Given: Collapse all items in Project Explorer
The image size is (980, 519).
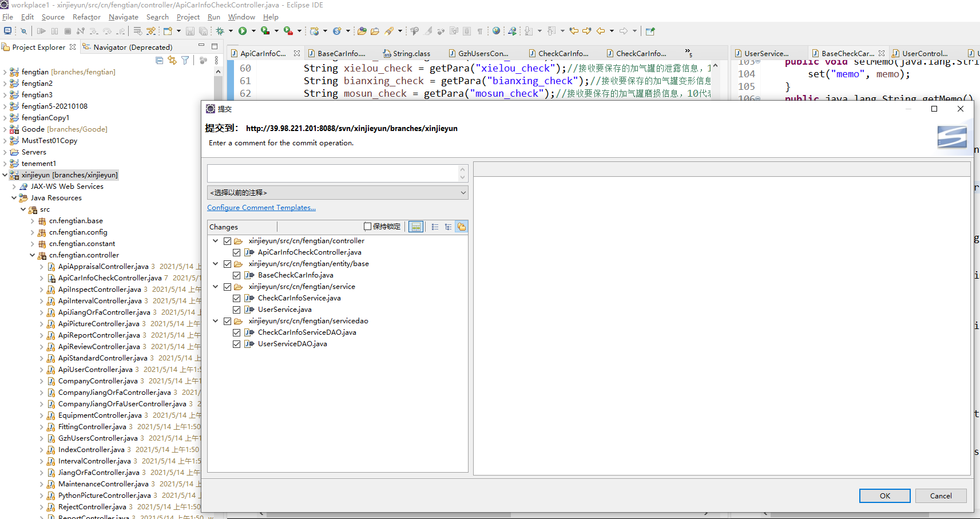Looking at the screenshot, I should [x=160, y=61].
